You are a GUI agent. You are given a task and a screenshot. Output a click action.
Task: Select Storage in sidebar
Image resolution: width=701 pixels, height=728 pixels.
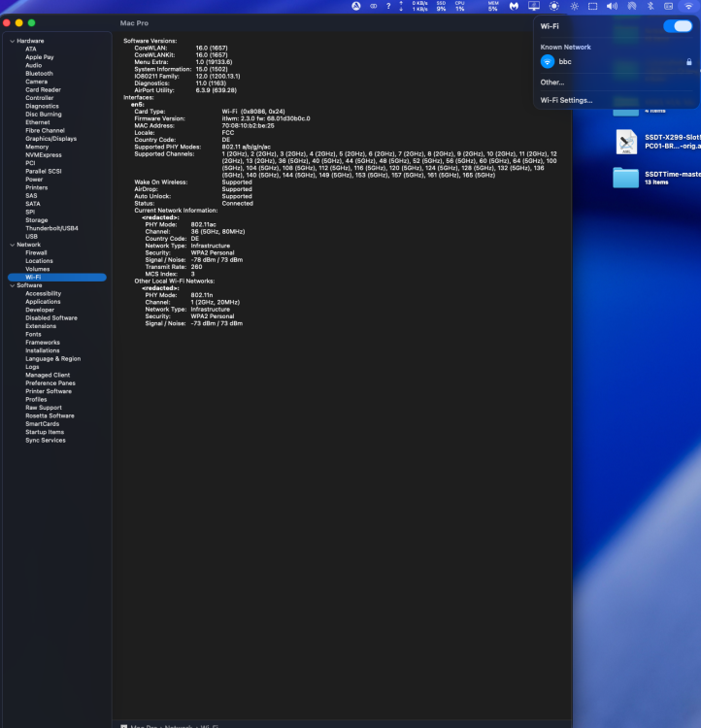(x=36, y=220)
